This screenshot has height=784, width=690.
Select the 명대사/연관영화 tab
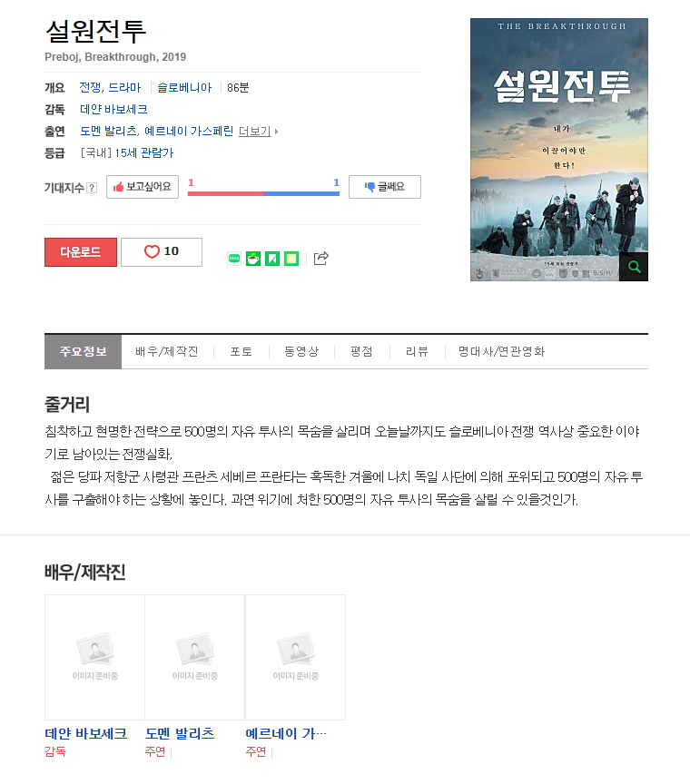(x=501, y=351)
